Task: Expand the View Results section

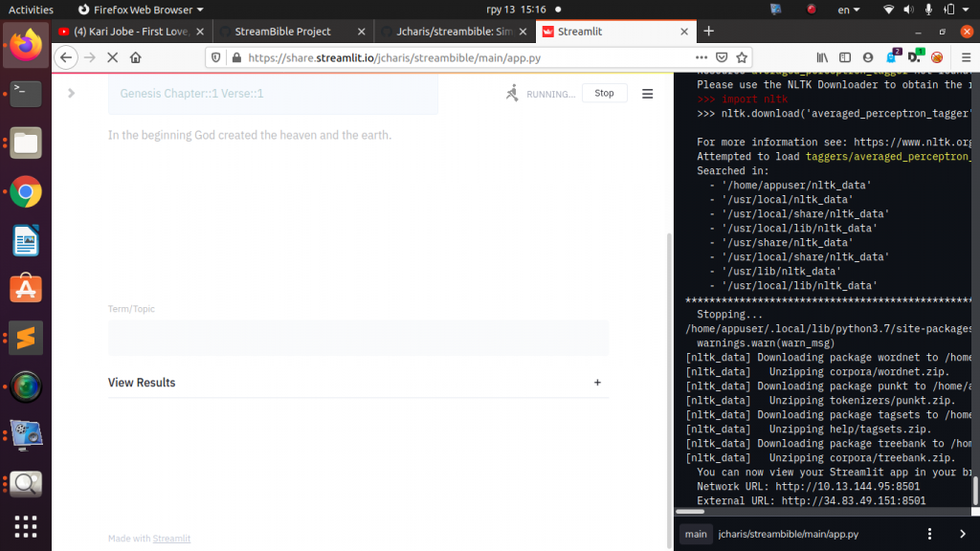Action: pyautogui.click(x=358, y=383)
